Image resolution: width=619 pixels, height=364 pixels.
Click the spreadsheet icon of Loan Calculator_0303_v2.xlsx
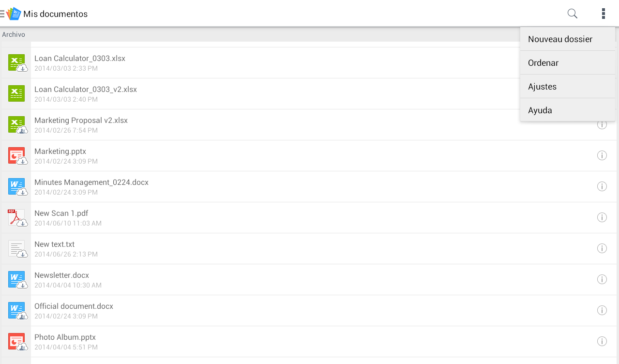click(x=16, y=93)
